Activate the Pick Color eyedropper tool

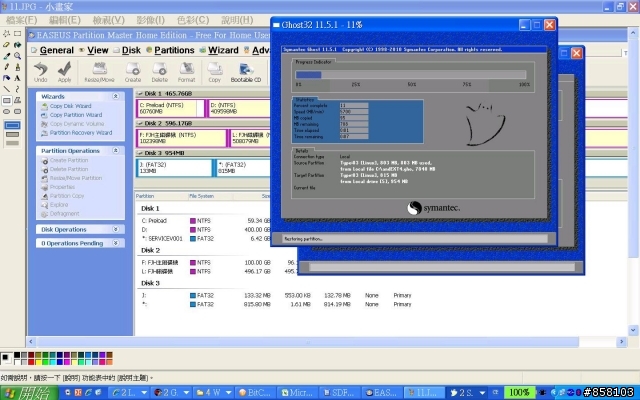point(7,56)
